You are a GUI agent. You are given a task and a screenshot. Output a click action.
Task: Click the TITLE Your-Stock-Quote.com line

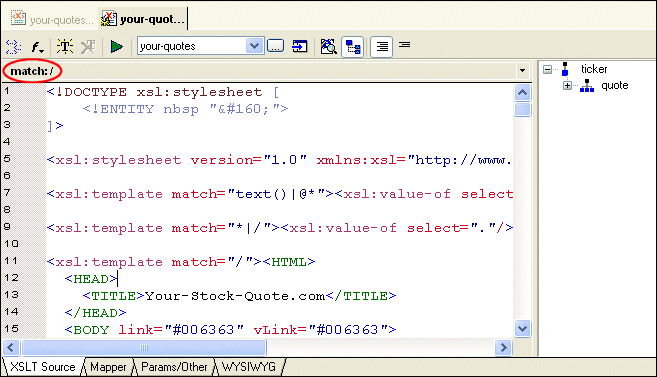coord(239,296)
